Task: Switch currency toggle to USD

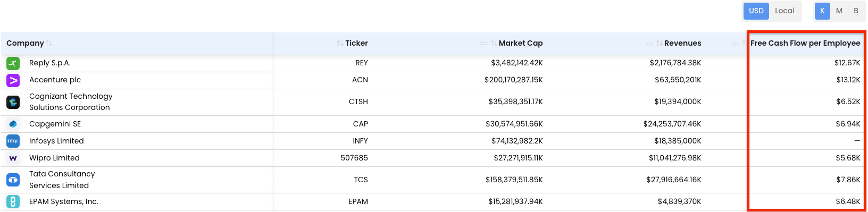Action: point(756,11)
